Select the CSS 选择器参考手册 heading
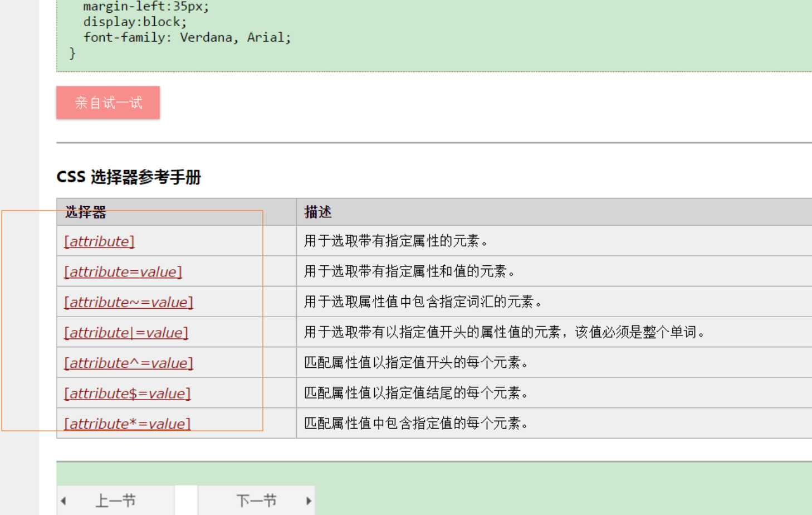The image size is (812, 515). point(129,177)
